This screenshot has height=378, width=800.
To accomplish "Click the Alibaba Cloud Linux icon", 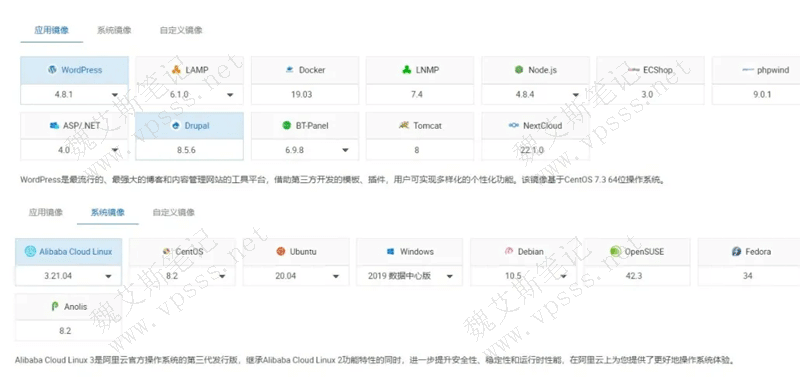I will (31, 251).
